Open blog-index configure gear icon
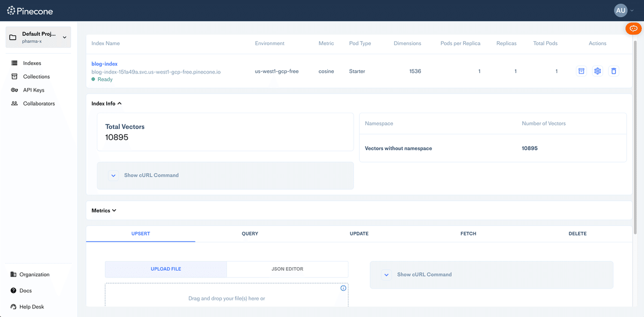Screen dimensions: 644x317 (x=597, y=71)
